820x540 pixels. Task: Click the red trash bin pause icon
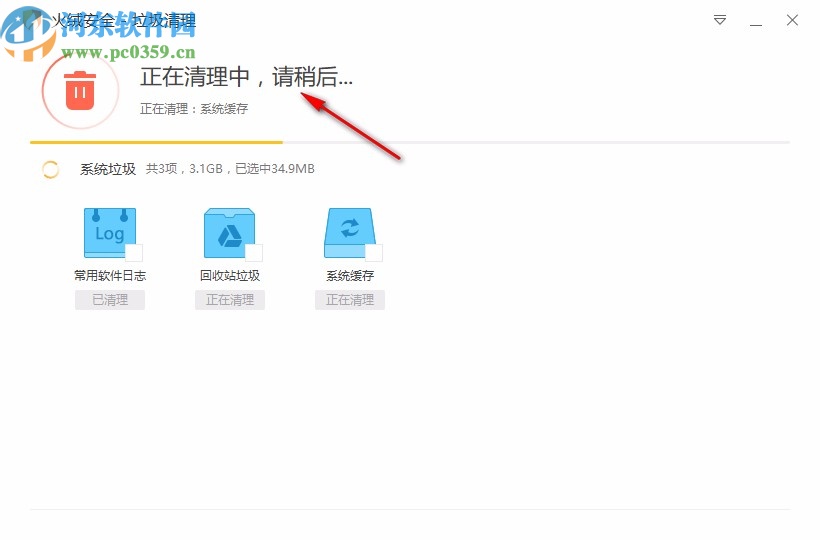pos(80,91)
